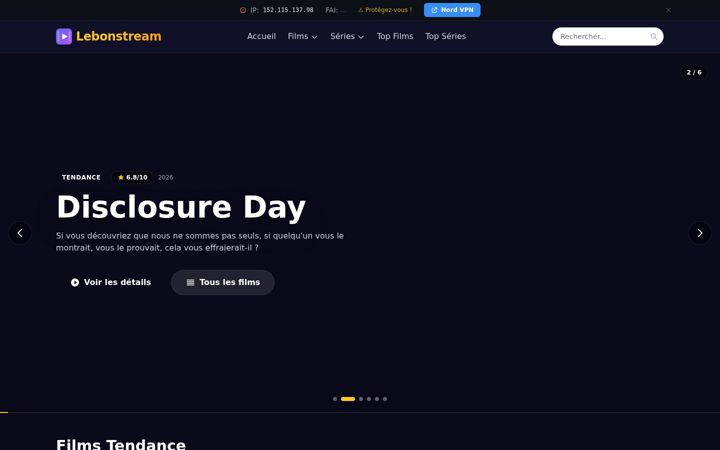Click the Films Tendance section heading
Screen dimensions: 720x450
(121, 444)
